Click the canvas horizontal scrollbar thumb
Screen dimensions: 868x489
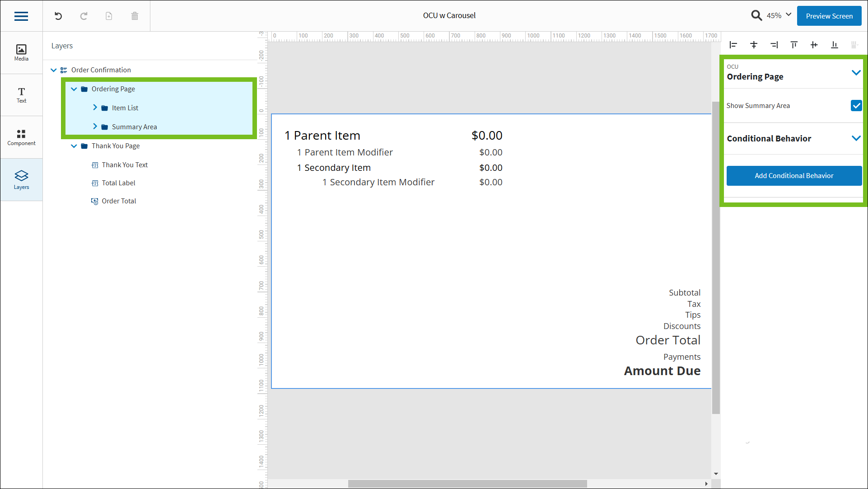click(467, 484)
